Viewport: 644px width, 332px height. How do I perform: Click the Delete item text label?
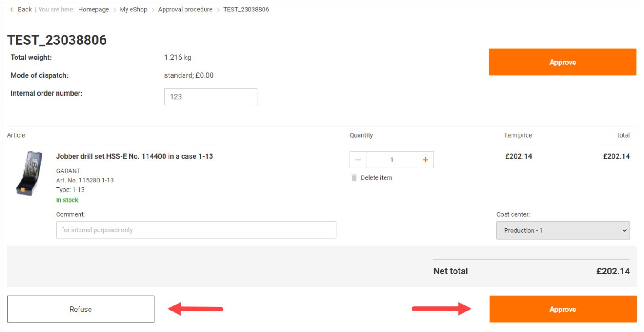point(376,178)
